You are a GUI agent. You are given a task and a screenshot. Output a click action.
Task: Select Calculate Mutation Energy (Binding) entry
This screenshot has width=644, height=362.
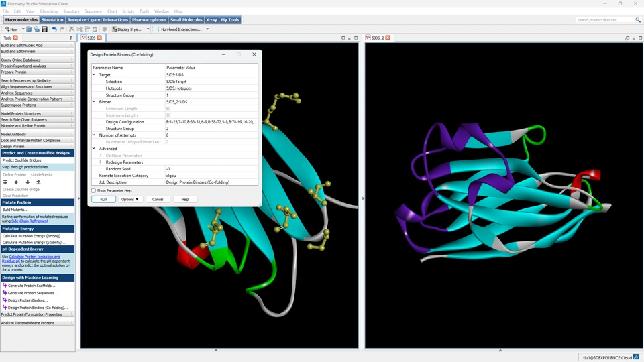click(x=34, y=236)
